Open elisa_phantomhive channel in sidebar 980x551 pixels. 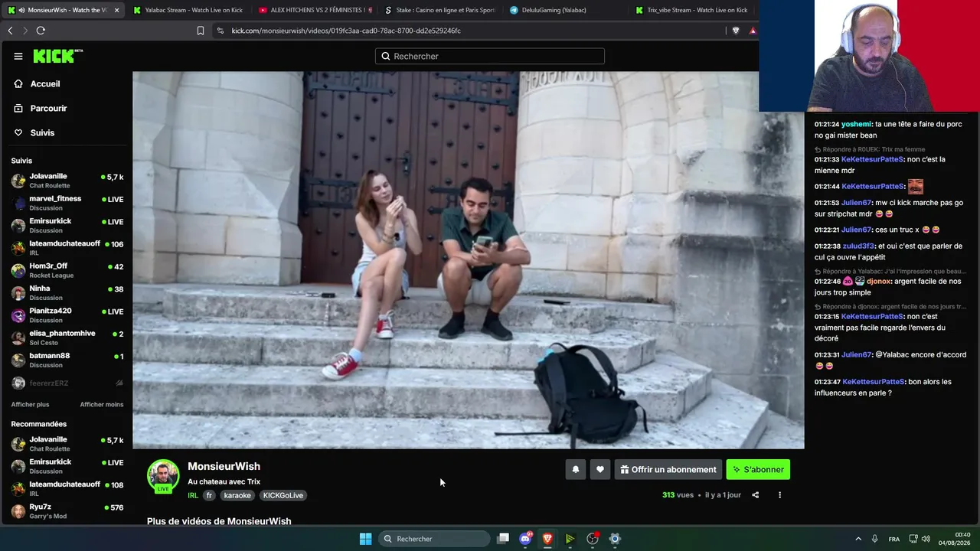pyautogui.click(x=67, y=337)
